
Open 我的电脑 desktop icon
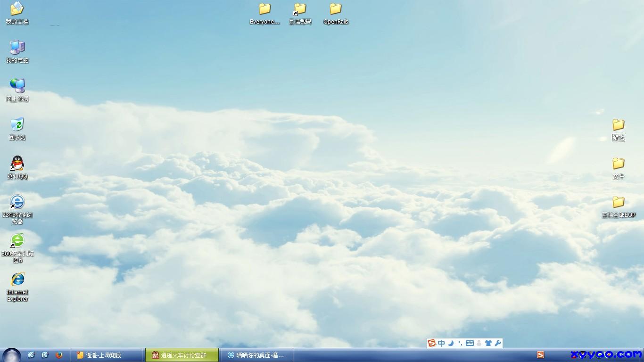pos(17,48)
